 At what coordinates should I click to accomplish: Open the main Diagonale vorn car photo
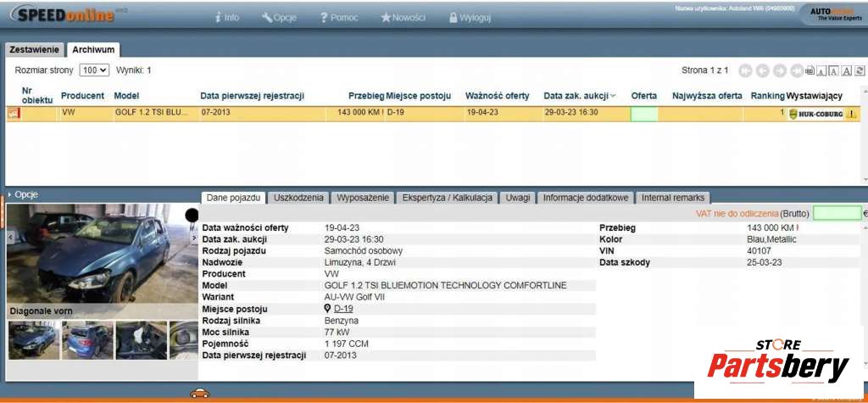[102, 255]
